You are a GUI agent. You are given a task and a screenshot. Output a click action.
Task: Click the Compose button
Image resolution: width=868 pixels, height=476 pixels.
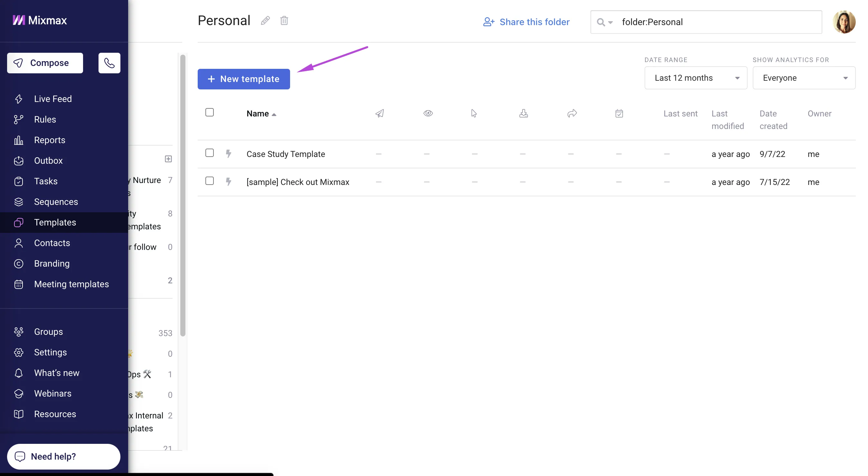click(45, 63)
